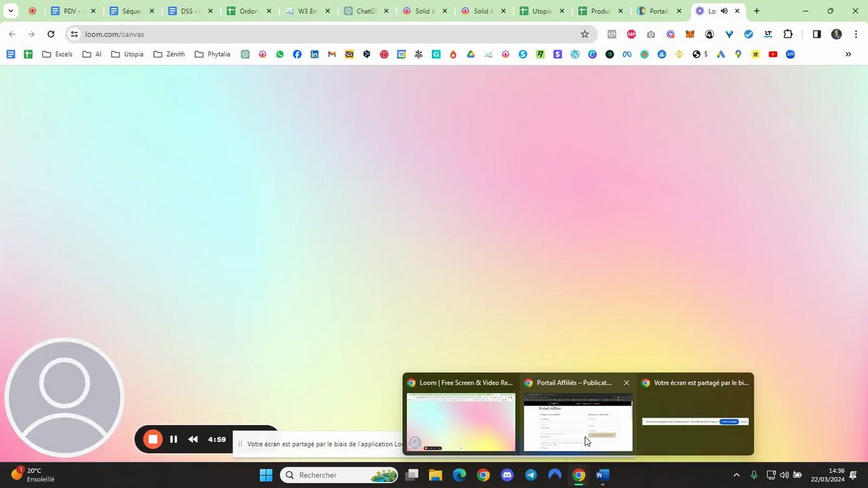Switch to the PDV tab
Screen dimensions: 868x488
[74, 11]
